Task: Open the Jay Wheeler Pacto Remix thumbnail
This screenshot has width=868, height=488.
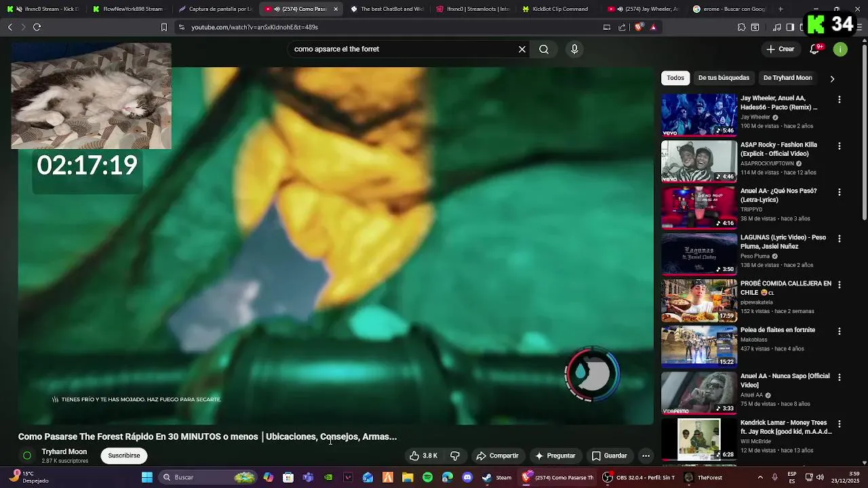Action: point(698,115)
